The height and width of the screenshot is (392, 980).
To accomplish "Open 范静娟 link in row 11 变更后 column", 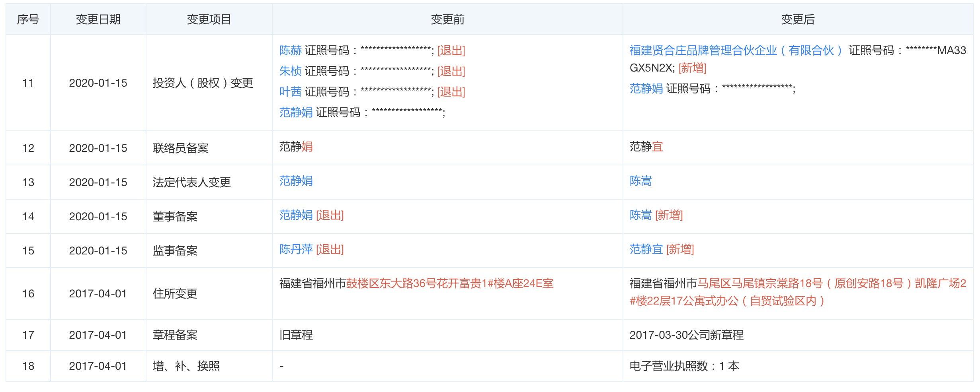I will click(646, 89).
